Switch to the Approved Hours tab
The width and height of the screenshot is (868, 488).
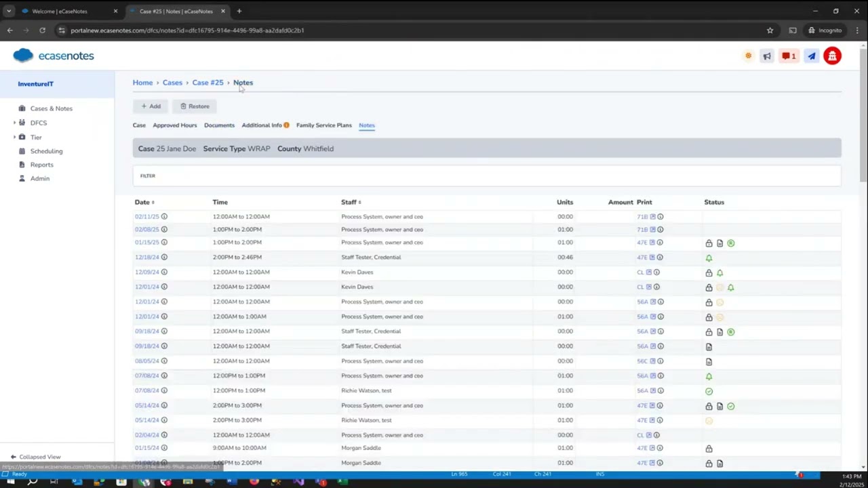(x=175, y=125)
